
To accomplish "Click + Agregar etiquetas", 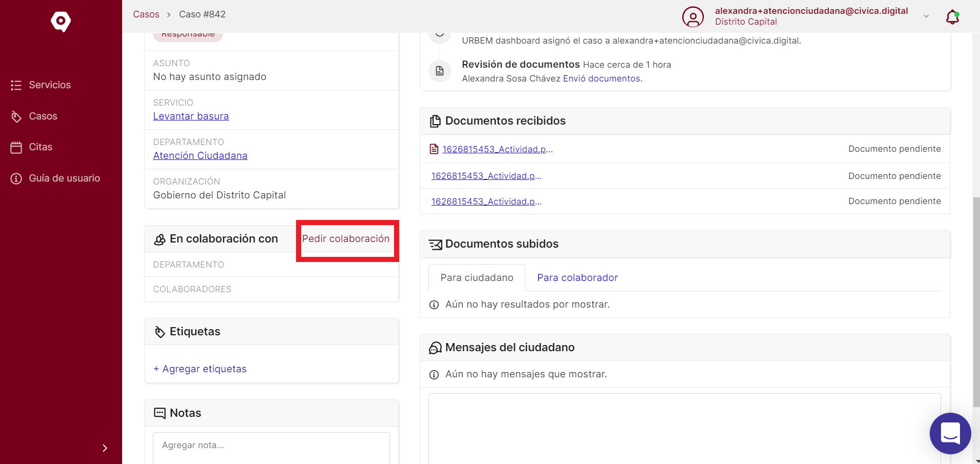I will (200, 369).
